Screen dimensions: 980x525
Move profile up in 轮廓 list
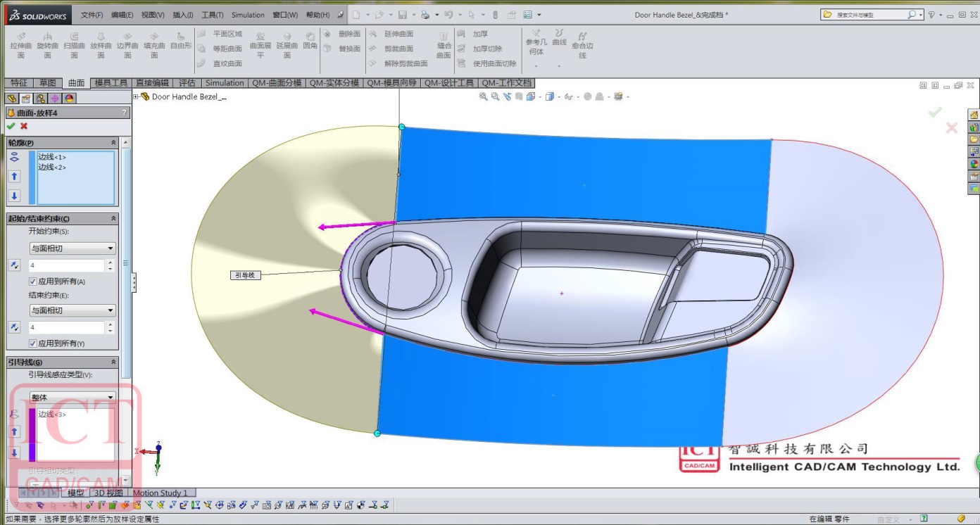tap(14, 177)
